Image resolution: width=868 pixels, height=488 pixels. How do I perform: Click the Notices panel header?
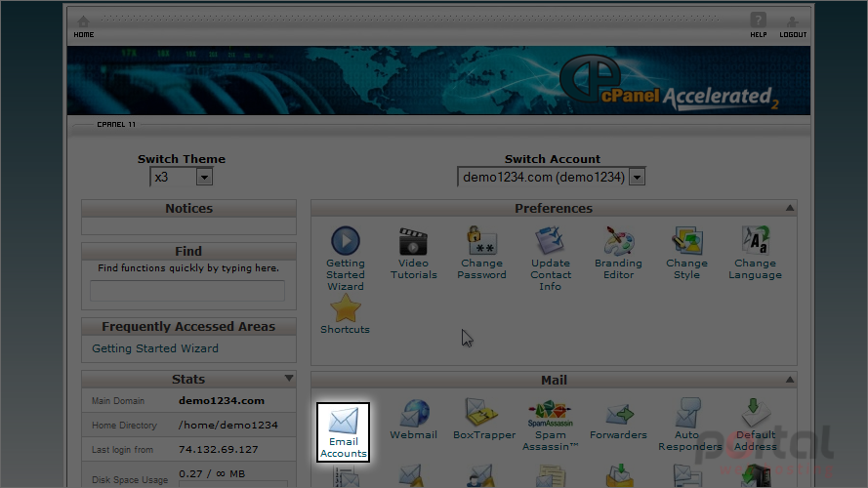coord(188,209)
